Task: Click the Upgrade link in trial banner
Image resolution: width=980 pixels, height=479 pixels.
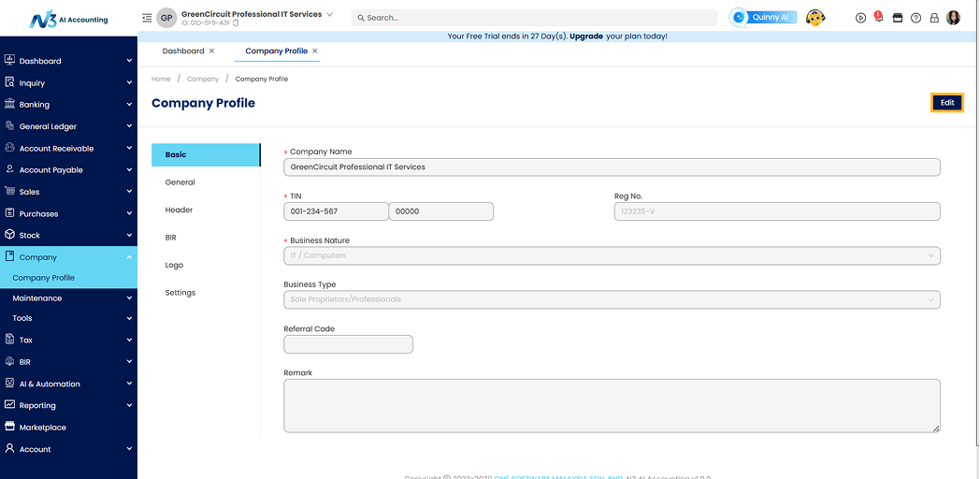Action: click(x=586, y=36)
